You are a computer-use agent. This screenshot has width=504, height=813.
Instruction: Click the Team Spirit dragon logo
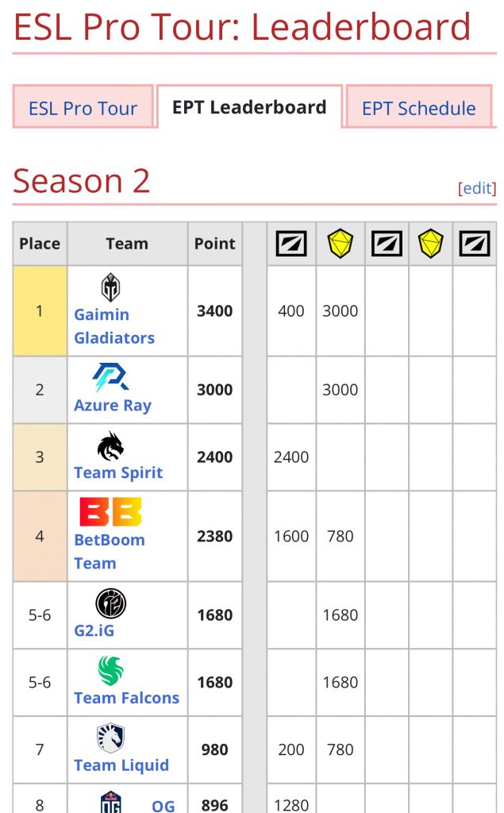111,446
